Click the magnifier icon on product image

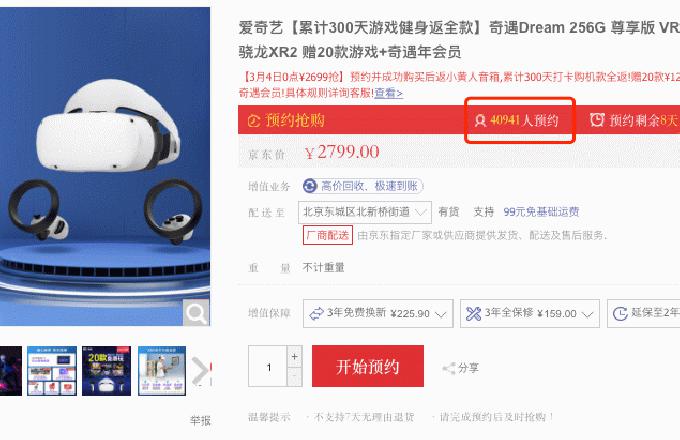[x=196, y=313]
